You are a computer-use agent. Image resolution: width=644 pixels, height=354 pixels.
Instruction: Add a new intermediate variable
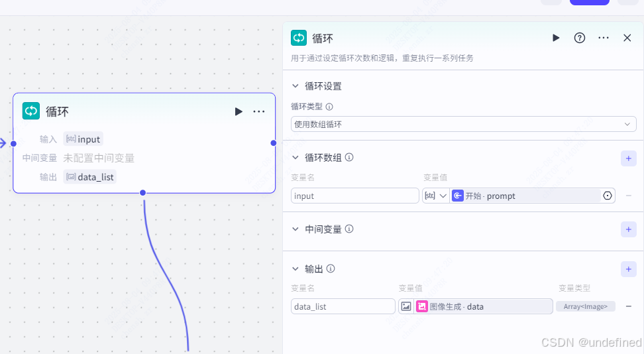point(628,229)
